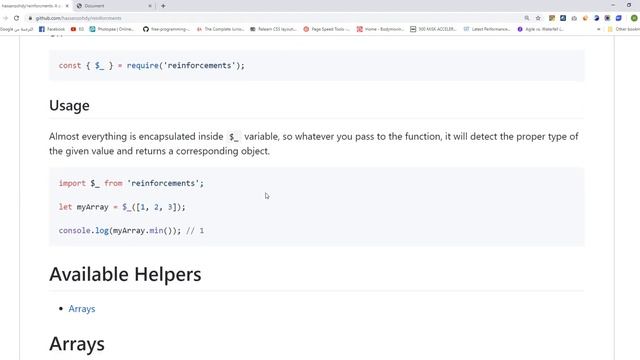Open the dark square extension icon

click(607, 18)
